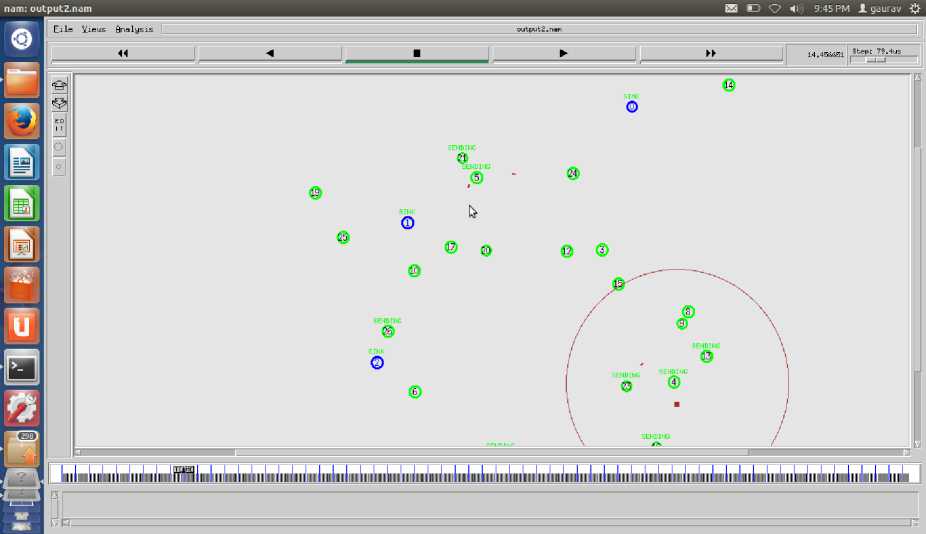The image size is (926, 534).
Task: Select green node 5
Action: point(477,178)
